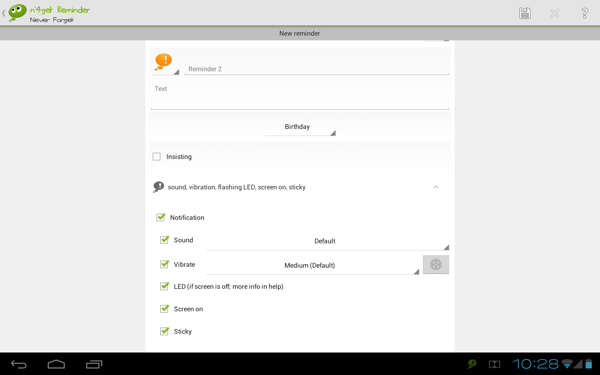
Task: Focus the Reminder 2 title field
Action: click(316, 69)
